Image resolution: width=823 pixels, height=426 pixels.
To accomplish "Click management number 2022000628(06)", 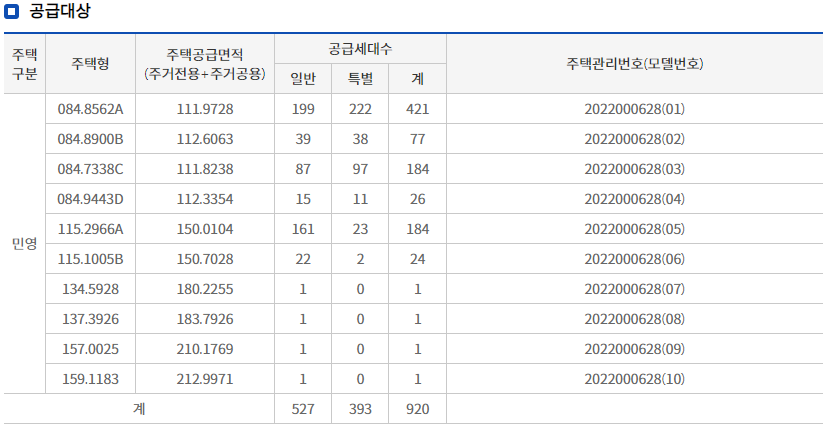I will pyautogui.click(x=635, y=259).
